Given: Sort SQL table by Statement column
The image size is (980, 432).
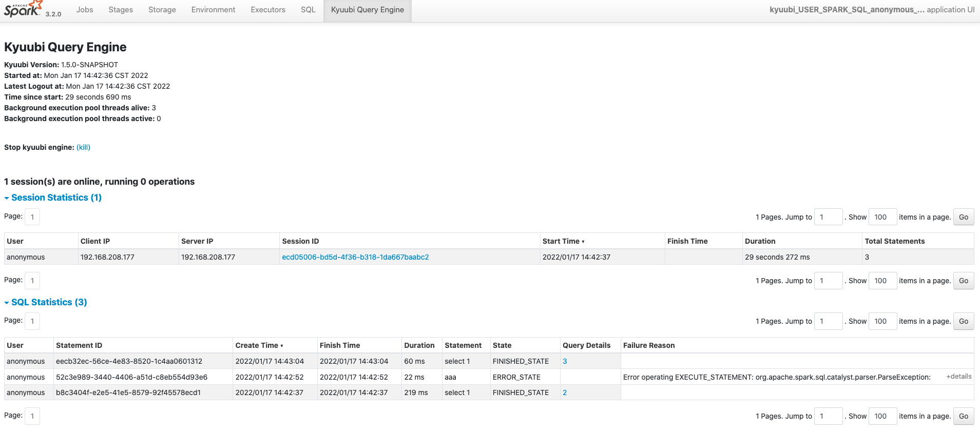Looking at the screenshot, I should pos(463,345).
